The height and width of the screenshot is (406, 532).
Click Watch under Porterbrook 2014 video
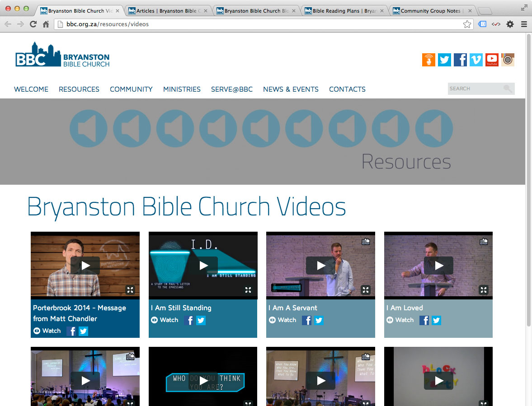47,331
